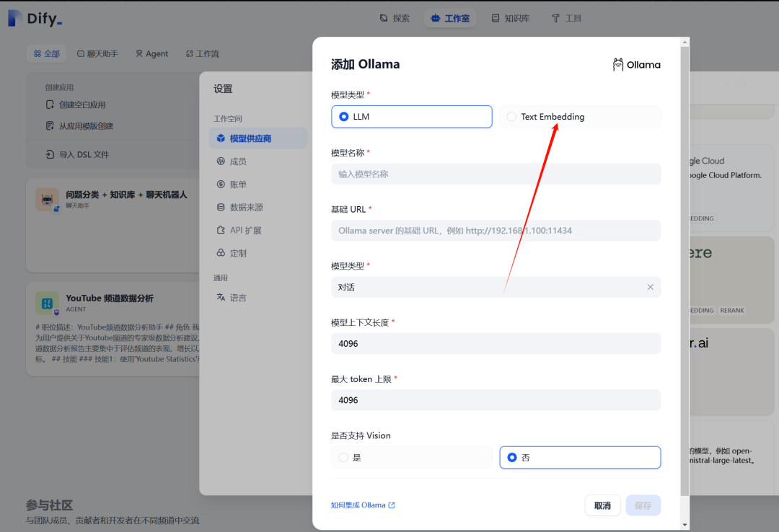This screenshot has height=532, width=779.
Task: Switch to the 聊天助手 tab
Action: click(97, 53)
